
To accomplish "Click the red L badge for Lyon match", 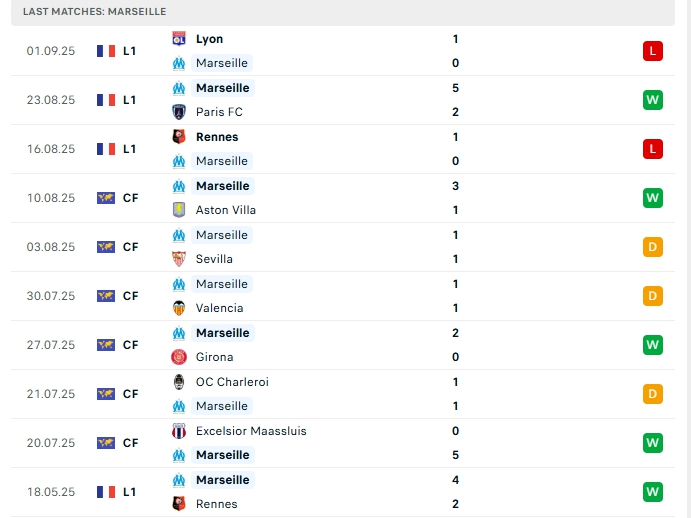I will pyautogui.click(x=652, y=51).
